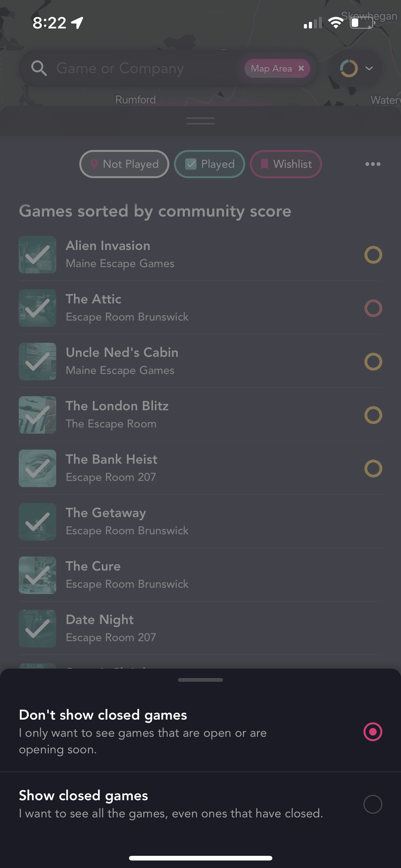Viewport: 401px width, 868px height.
Task: Tap the games list panel grabber
Action: tap(200, 121)
